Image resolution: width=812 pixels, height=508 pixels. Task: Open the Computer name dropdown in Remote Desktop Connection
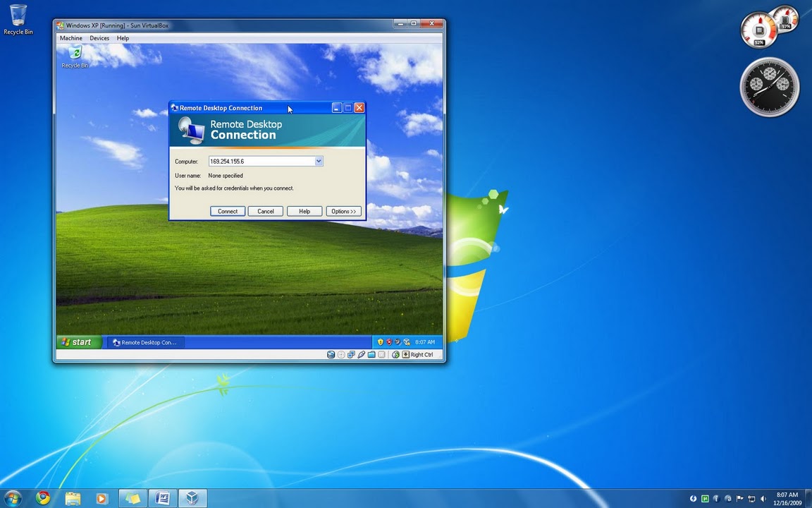(318, 161)
